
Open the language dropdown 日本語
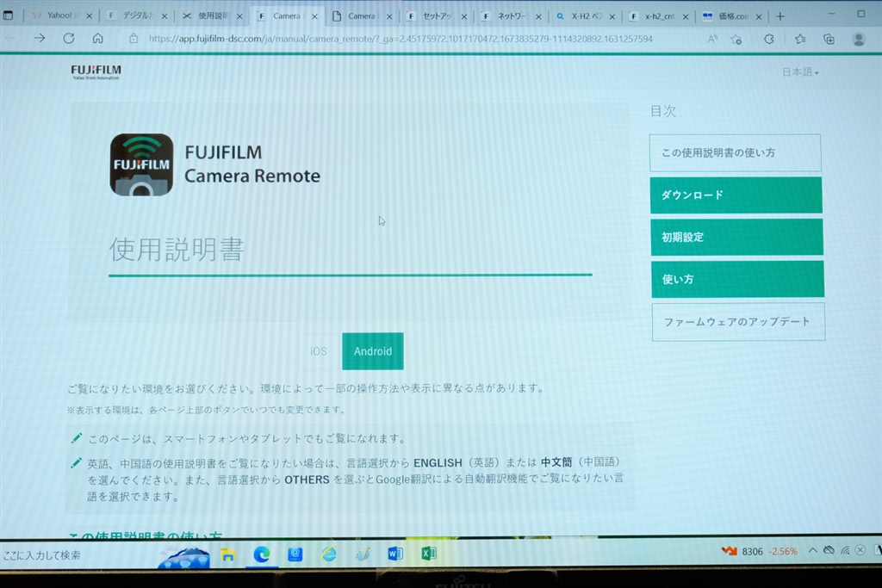pos(800,72)
